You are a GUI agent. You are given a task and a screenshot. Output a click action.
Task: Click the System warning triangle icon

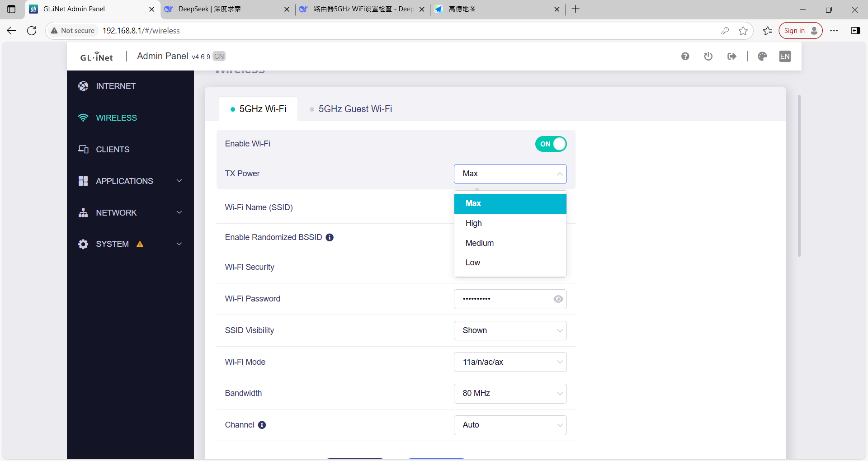click(140, 244)
